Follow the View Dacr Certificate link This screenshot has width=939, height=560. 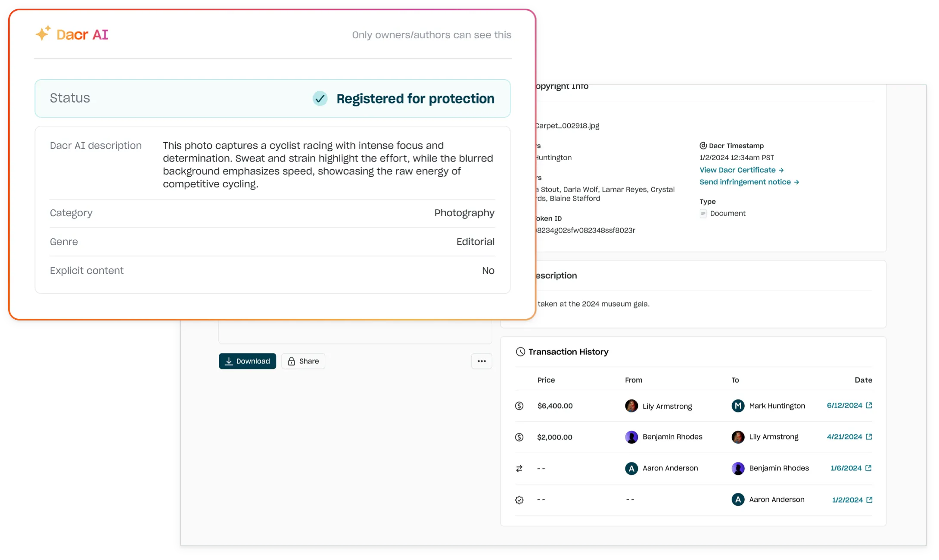741,170
